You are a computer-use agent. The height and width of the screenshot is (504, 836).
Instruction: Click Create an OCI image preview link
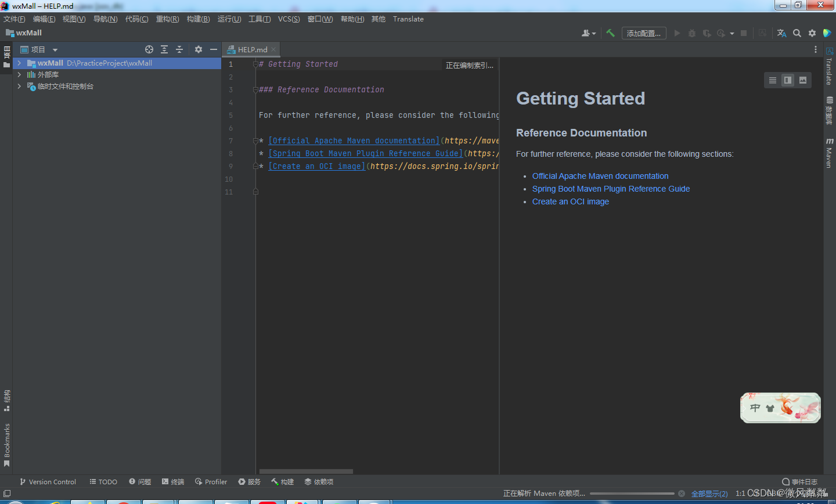point(571,201)
